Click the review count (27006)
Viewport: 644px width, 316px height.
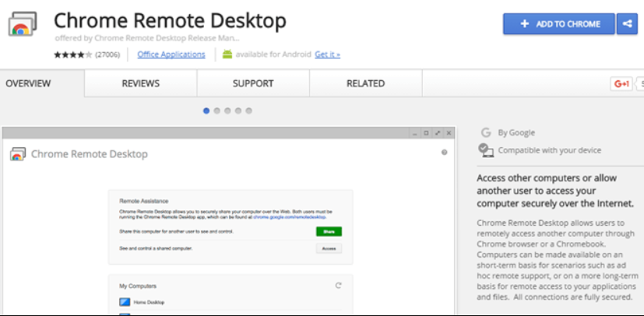pyautogui.click(x=107, y=54)
